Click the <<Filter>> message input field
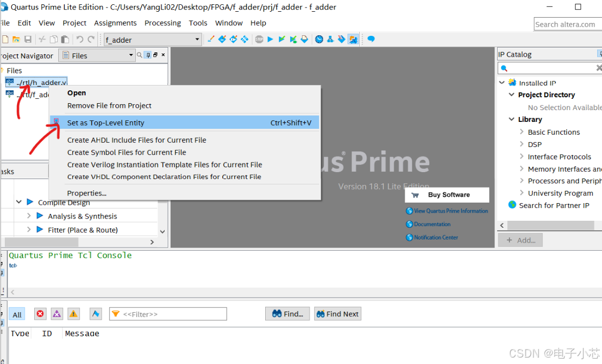This screenshot has height=364, width=602. click(168, 314)
